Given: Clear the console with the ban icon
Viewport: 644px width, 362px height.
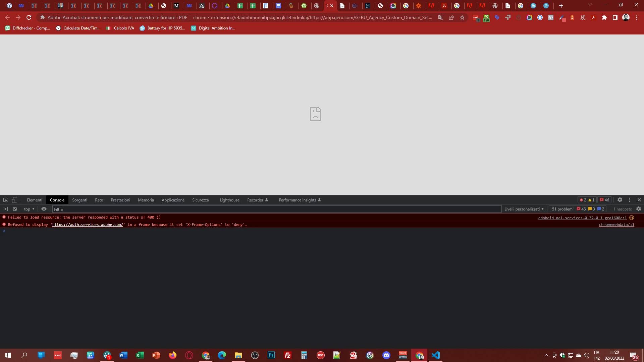Looking at the screenshot, I should [15, 209].
